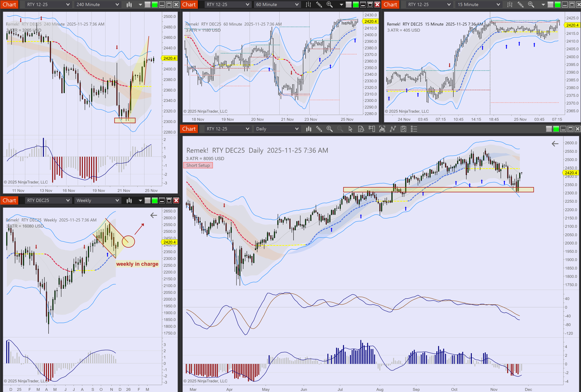The width and height of the screenshot is (581, 392).
Task: Click Zoom In magnifier on Daily chart
Action: [329, 129]
